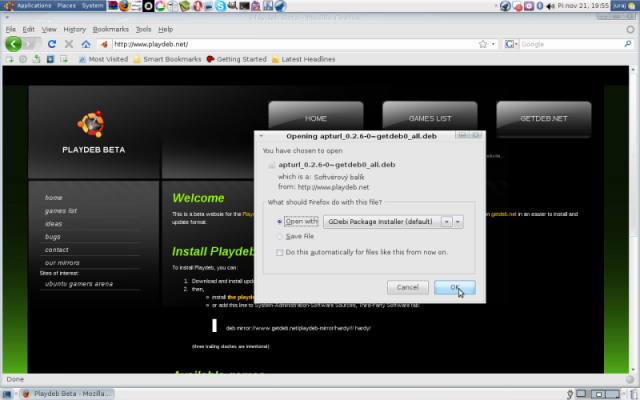
Task: Click the HOME site navigation button
Action: [316, 118]
